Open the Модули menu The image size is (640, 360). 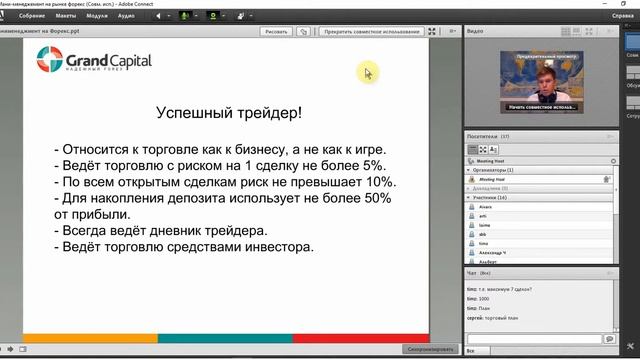click(x=97, y=16)
